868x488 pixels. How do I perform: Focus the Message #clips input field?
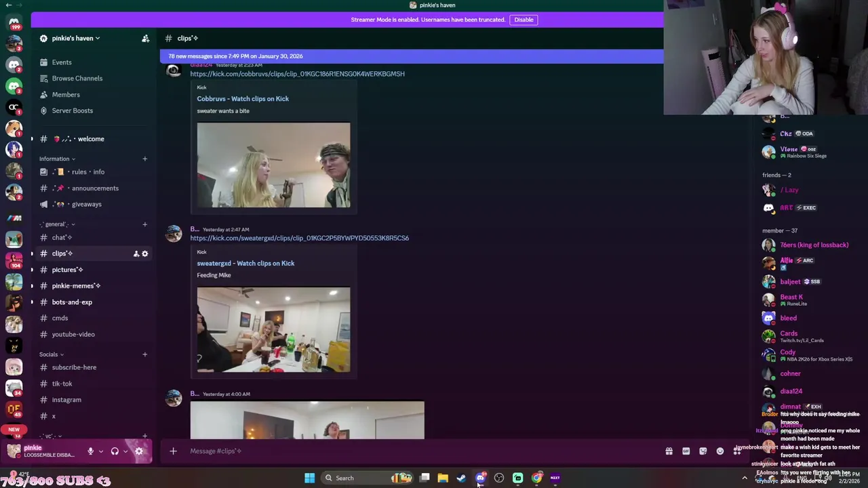click(x=420, y=451)
